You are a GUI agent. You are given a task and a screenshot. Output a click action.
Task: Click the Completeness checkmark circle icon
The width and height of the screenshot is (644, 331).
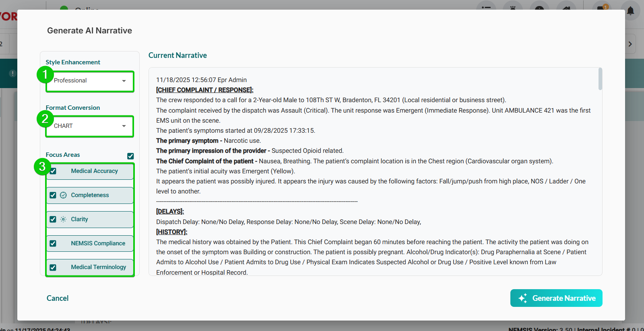pos(63,195)
